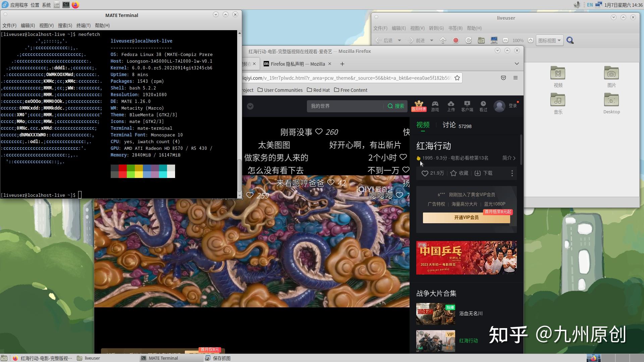Expand the 简介 movie details panel
Screen dimensions: 644x362
pyautogui.click(x=508, y=158)
